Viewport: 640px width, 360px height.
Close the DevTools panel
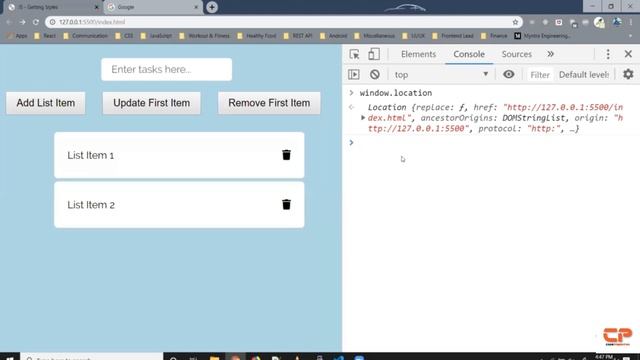click(x=628, y=54)
